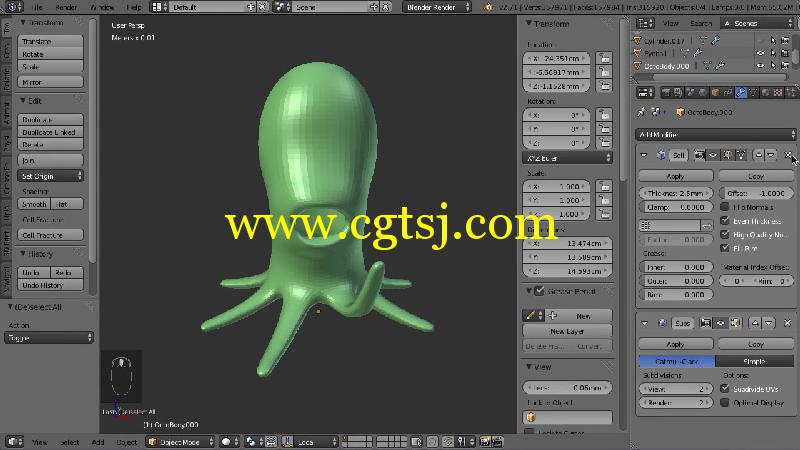Click the OpenGL render image icon
Image resolution: width=800 pixels, height=450 pixels.
point(485,442)
